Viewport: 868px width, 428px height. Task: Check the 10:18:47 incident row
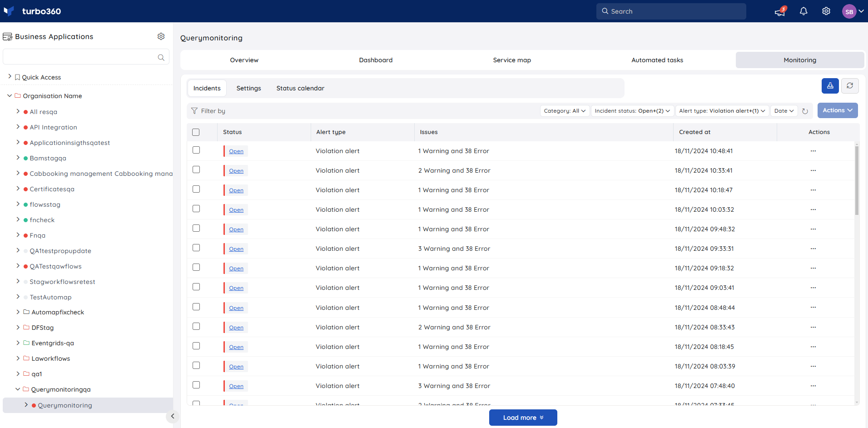(x=196, y=189)
